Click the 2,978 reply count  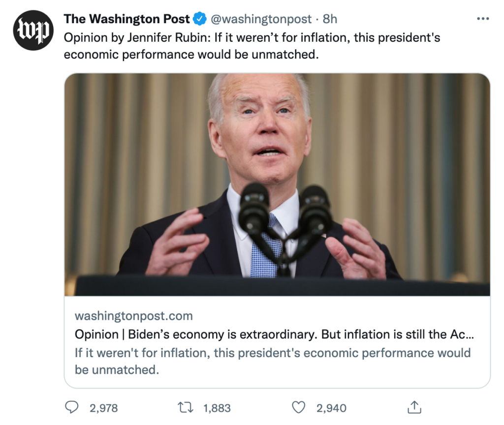click(103, 408)
